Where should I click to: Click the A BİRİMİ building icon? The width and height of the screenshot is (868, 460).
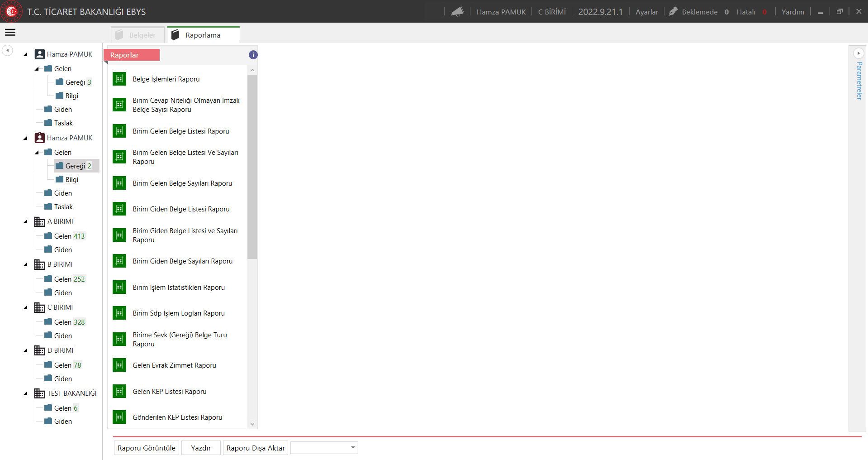(40, 221)
